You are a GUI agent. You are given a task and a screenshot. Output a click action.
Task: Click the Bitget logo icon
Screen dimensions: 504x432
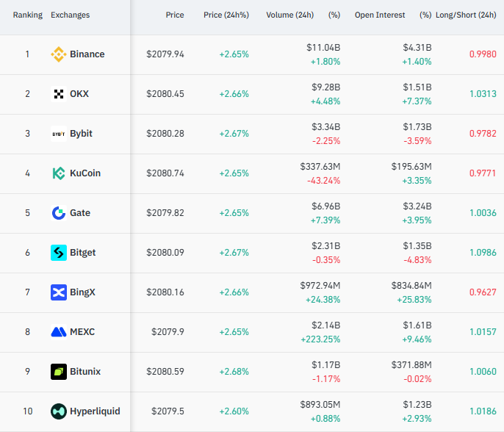click(59, 253)
